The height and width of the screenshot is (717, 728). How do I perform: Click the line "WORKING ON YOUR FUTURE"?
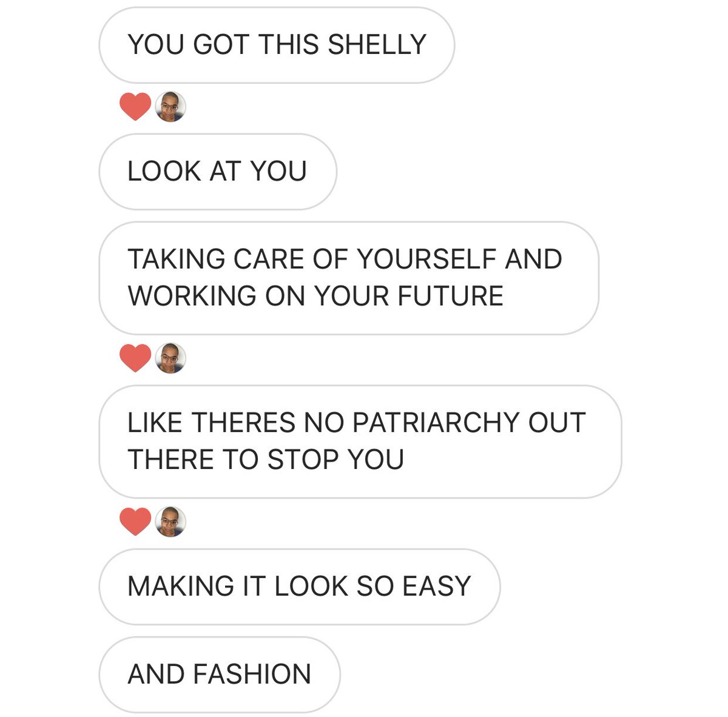(315, 296)
